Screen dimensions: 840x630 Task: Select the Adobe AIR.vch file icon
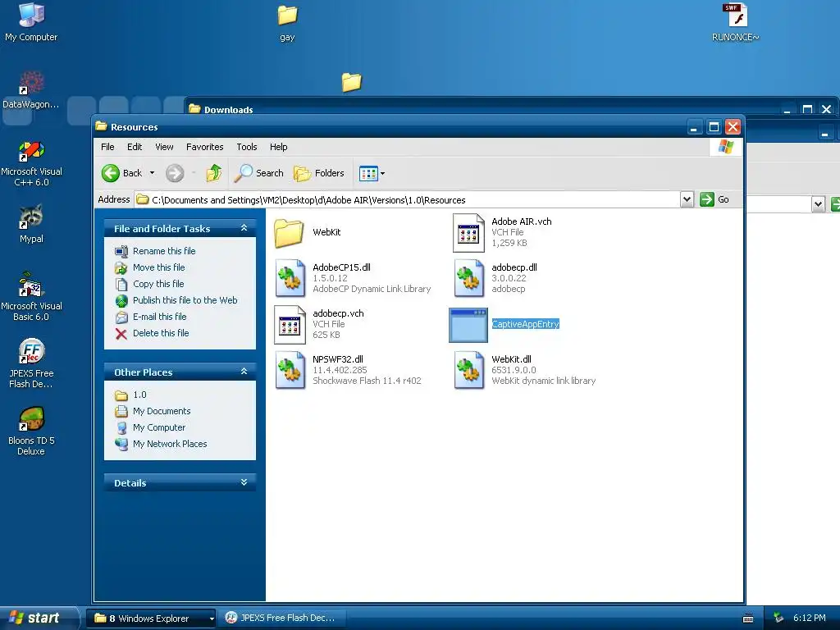tap(468, 232)
